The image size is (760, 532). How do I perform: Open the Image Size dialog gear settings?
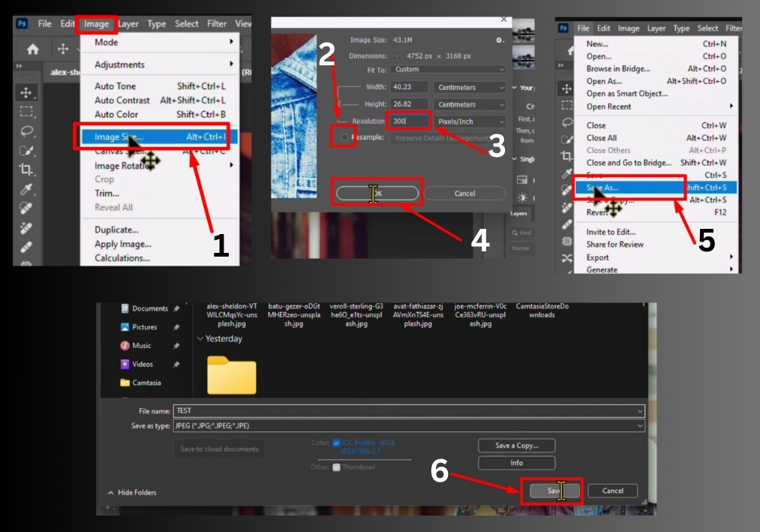tap(499, 41)
